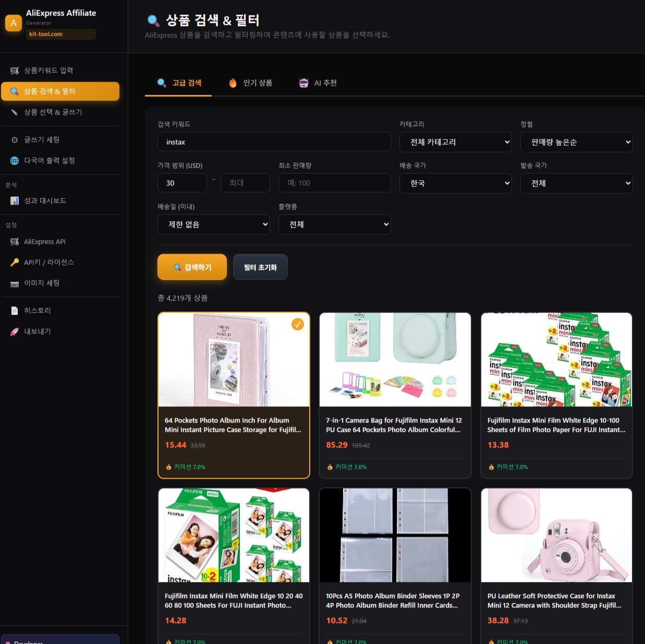Click the API키 / 라이선스 key icon
This screenshot has width=645, height=644.
[x=14, y=262]
